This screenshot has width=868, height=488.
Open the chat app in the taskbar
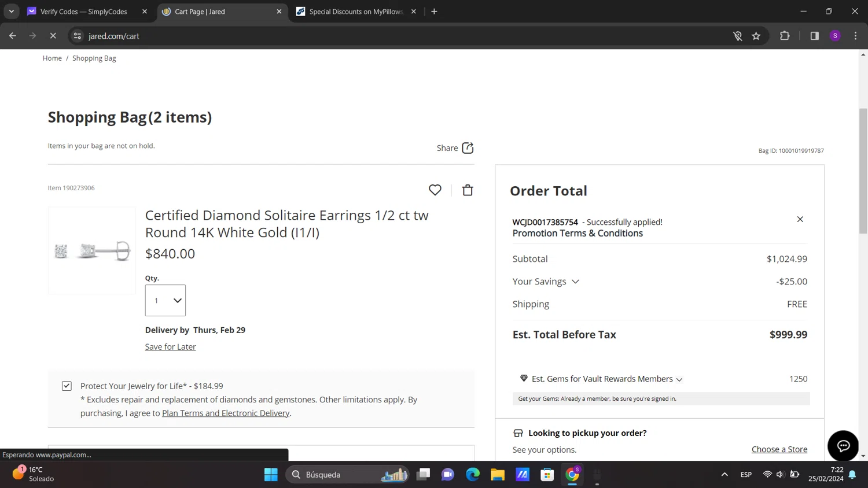(x=448, y=475)
